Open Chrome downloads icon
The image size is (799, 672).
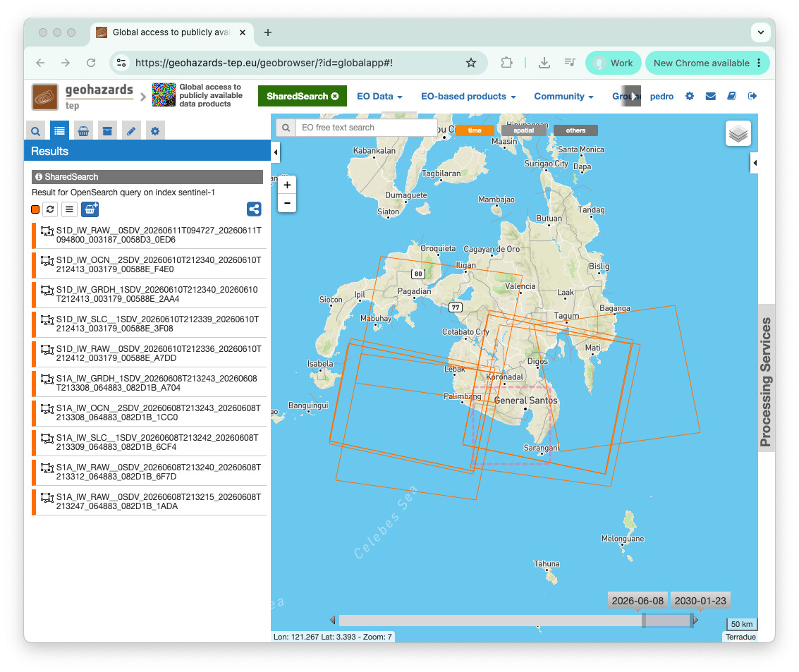coord(544,63)
